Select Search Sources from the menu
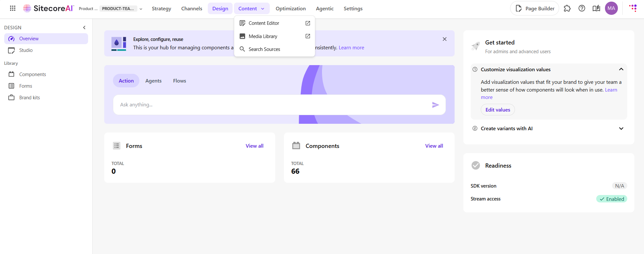Screen dimensions: 644x254 pos(275,49)
